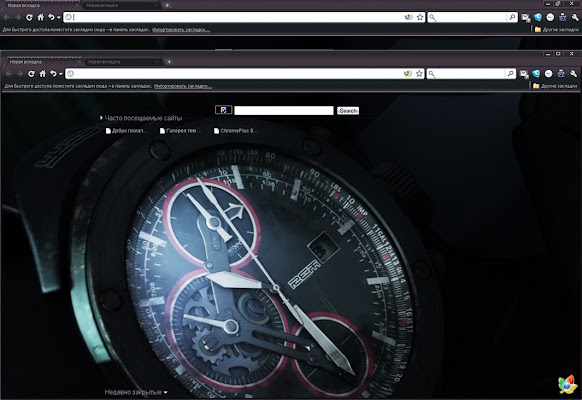Viewport: 582px width, 400px height.
Task: Open a new tab with plus, front window
Action: point(169,62)
